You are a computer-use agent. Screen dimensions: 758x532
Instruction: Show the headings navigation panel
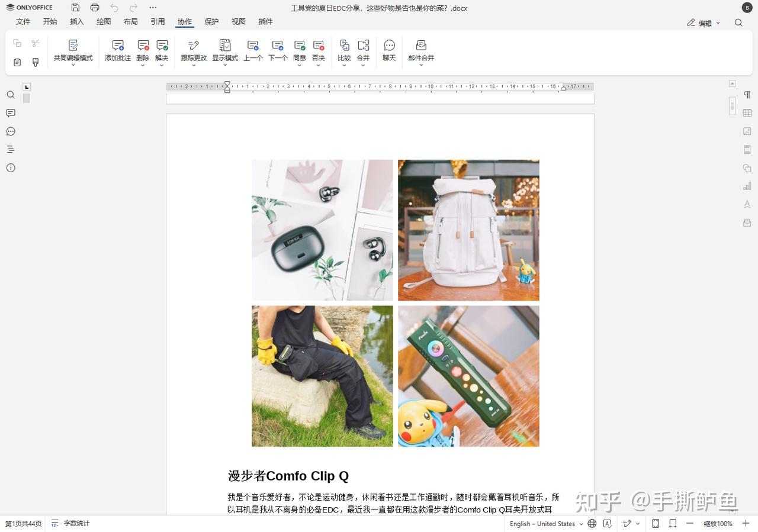click(11, 150)
